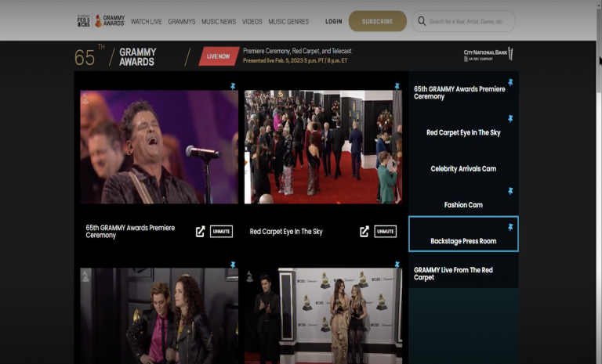Click the City National Bank sponsor logo
This screenshot has height=364, width=602.
(488, 55)
